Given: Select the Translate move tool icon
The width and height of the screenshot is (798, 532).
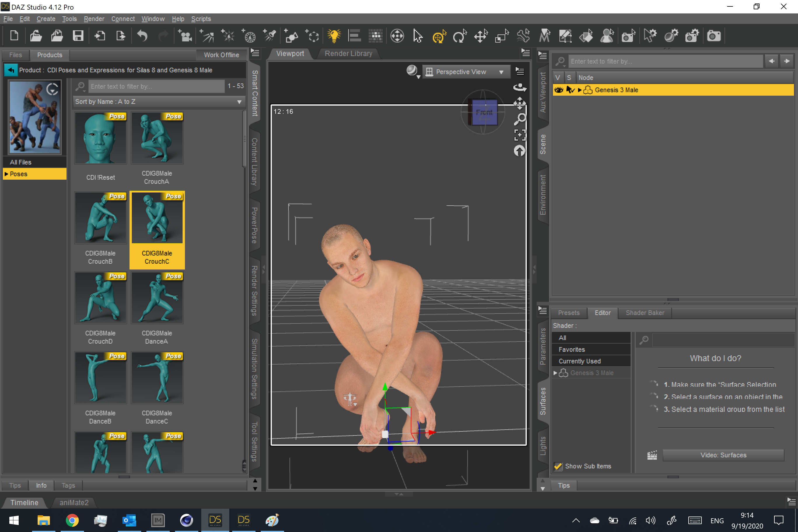Looking at the screenshot, I should [x=481, y=36].
